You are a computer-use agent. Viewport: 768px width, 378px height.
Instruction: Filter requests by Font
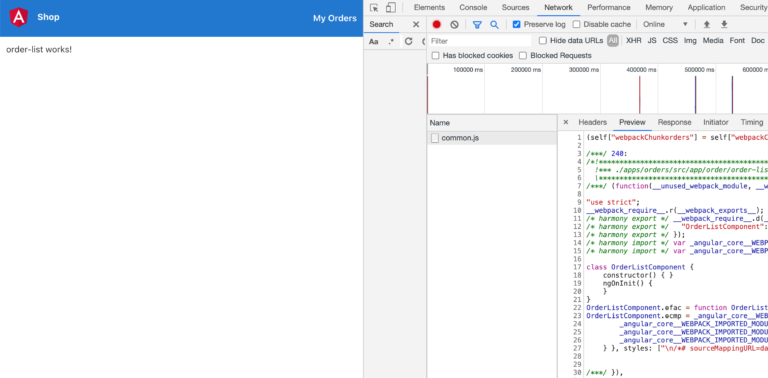tap(737, 41)
